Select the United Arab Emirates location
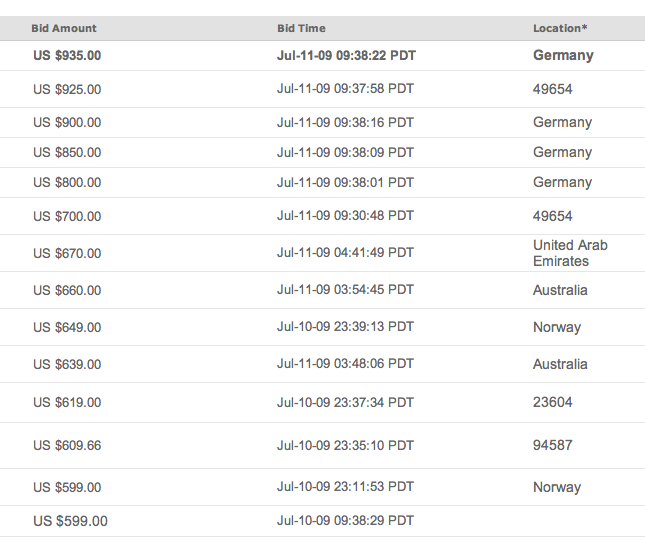This screenshot has height=553, width=645. [570, 253]
